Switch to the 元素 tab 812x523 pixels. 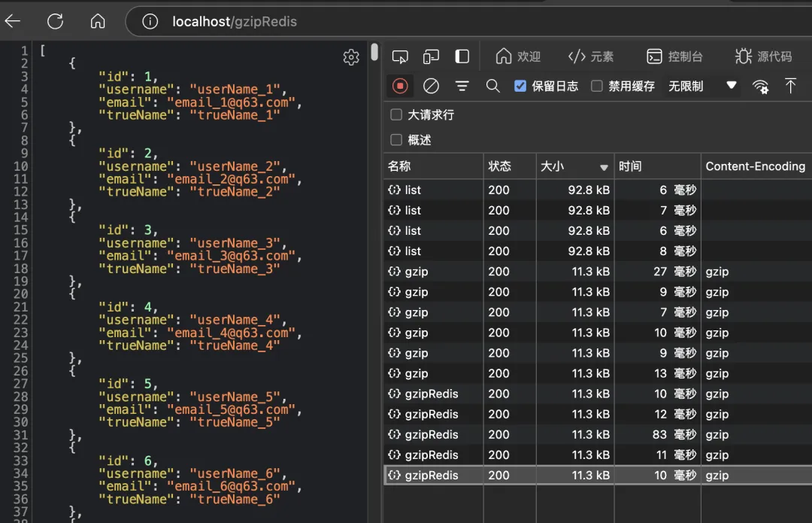click(591, 56)
